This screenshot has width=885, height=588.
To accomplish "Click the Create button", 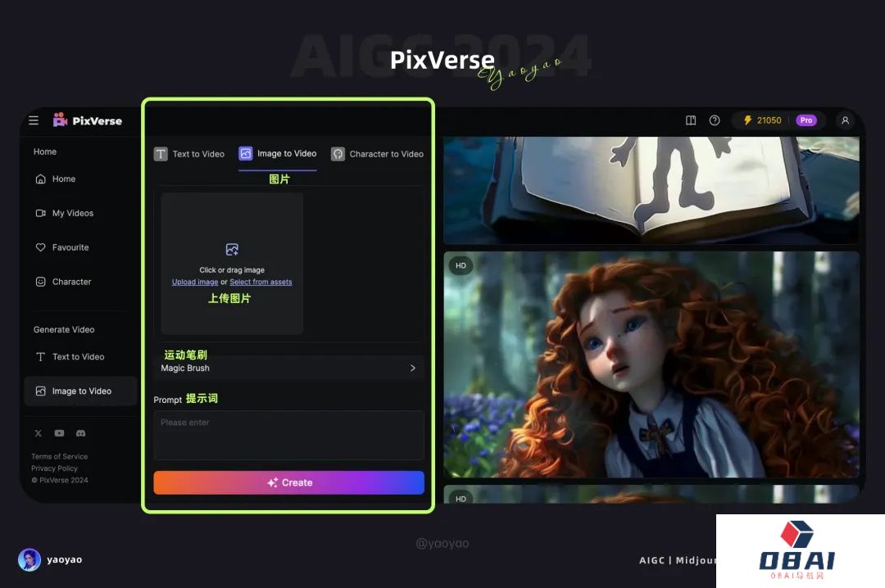I will (x=289, y=482).
